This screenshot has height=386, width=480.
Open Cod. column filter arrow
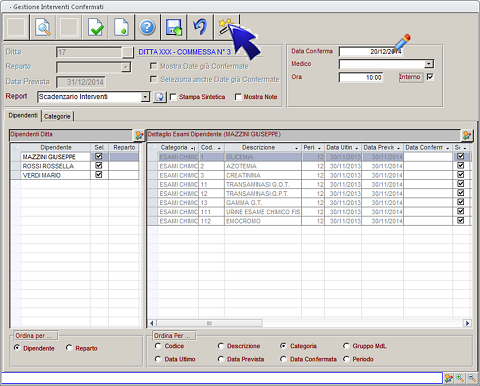pos(219,148)
